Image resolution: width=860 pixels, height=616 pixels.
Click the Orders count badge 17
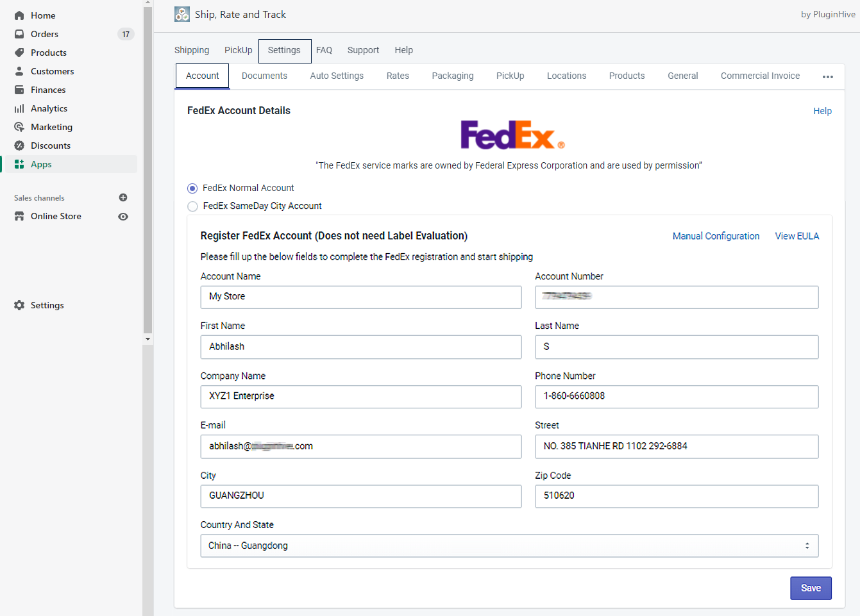pos(126,34)
